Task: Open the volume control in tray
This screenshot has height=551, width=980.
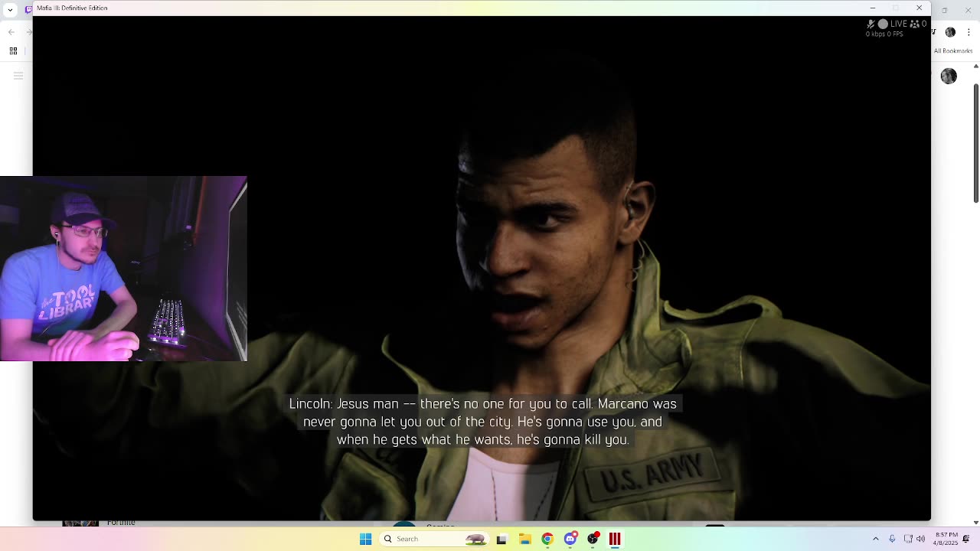Action: coord(920,539)
